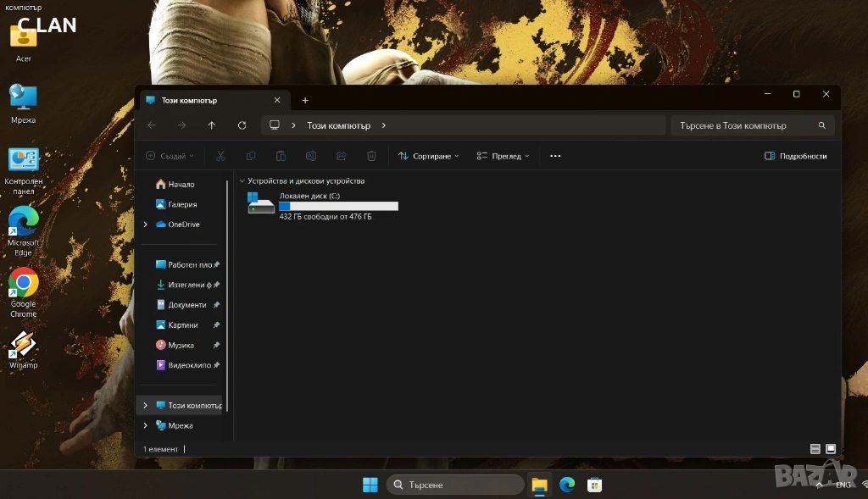Click the Up arrow navigation icon
868x499 pixels.
[x=212, y=125]
